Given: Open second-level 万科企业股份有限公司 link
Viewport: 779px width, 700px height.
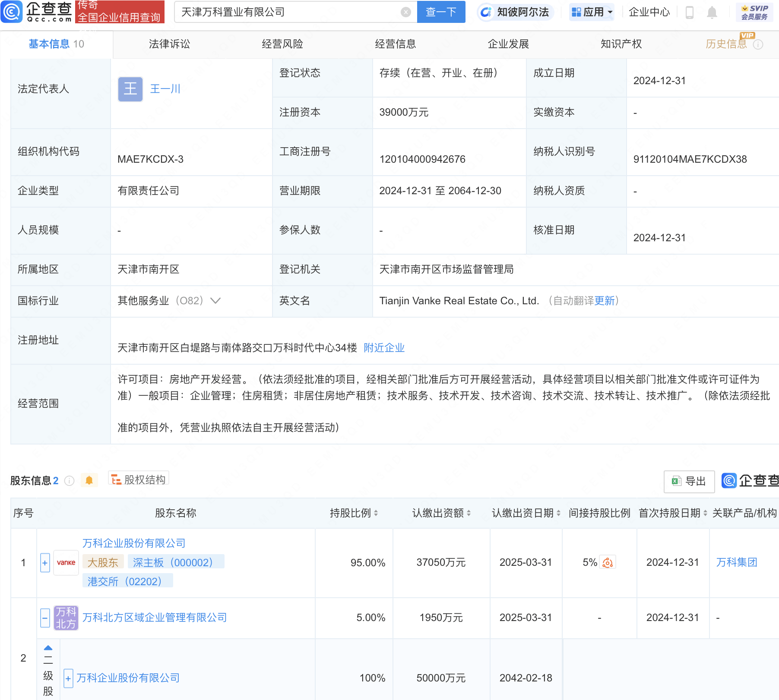Looking at the screenshot, I should click(128, 678).
